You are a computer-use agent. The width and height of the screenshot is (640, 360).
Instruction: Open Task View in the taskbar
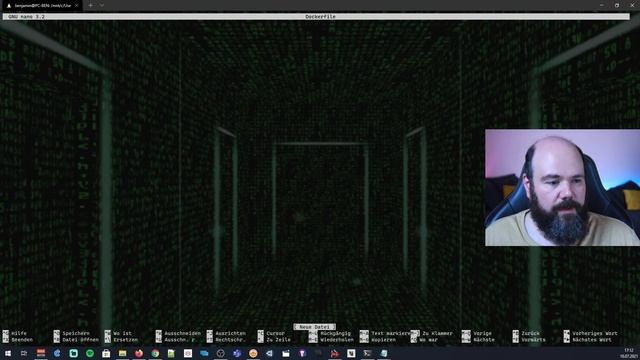click(24, 353)
